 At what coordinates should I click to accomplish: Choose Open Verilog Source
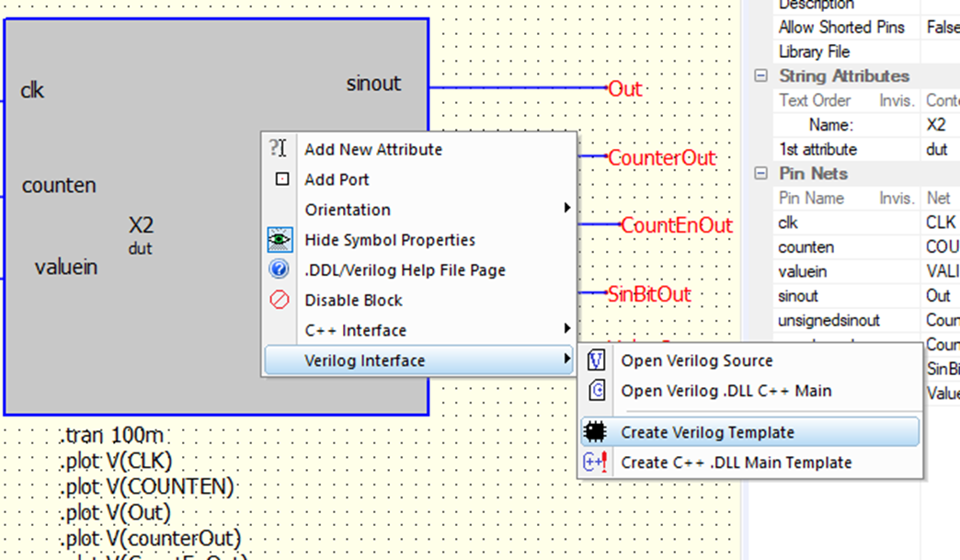750,360
